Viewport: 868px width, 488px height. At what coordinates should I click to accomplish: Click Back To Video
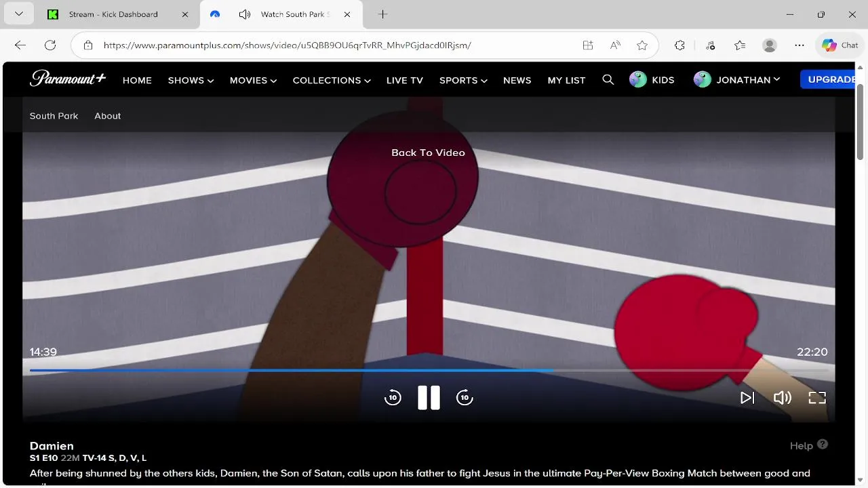pos(428,152)
